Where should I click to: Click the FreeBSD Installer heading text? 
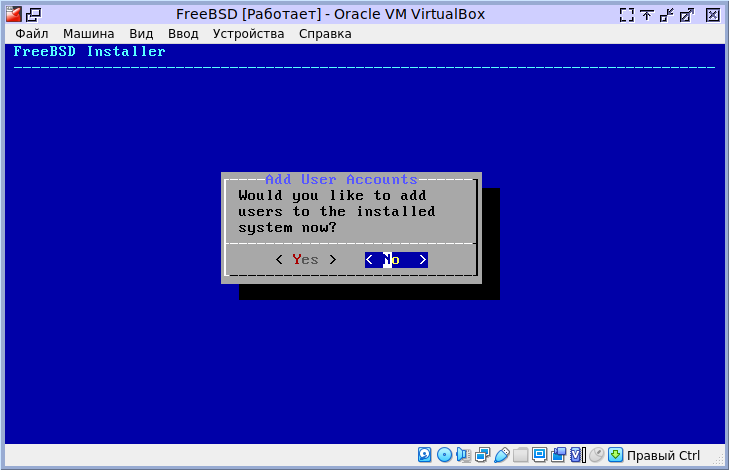click(x=89, y=51)
